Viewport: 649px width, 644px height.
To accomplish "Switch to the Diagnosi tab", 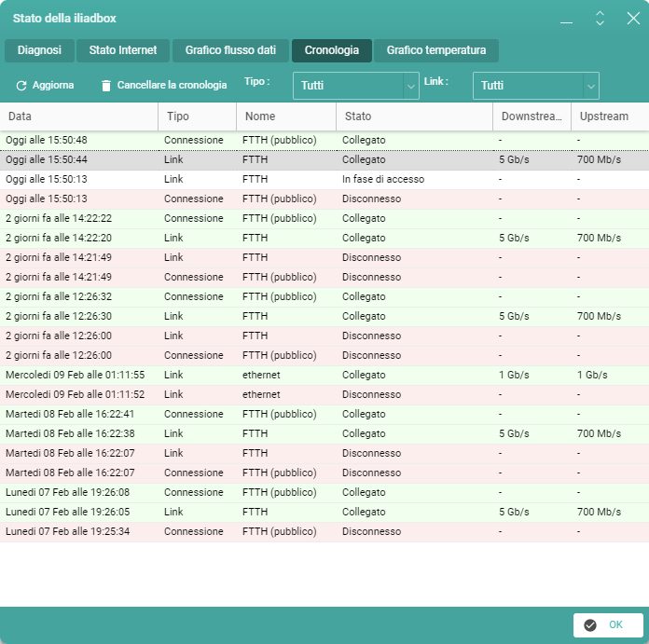I will point(39,50).
